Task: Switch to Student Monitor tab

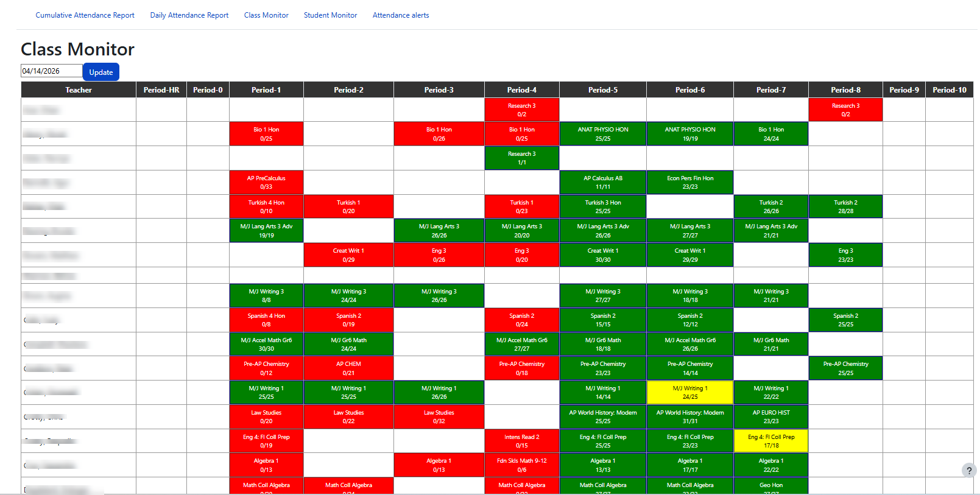Action: point(331,15)
